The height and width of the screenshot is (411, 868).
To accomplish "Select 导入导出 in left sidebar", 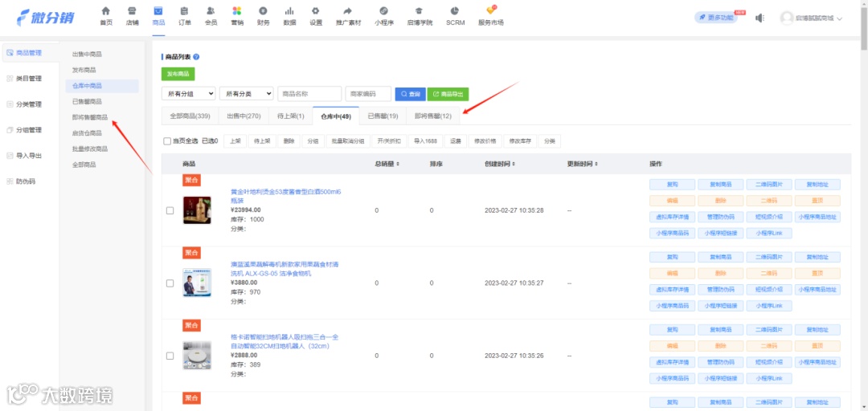I will [x=30, y=156].
